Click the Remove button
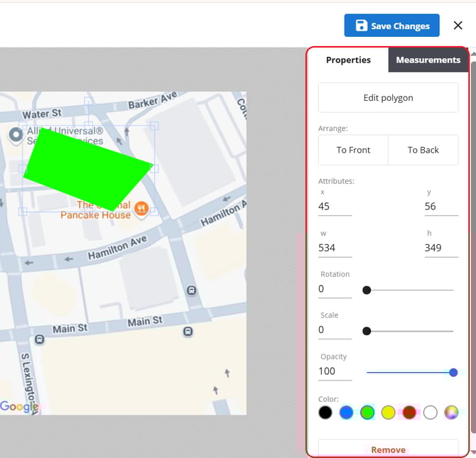 388,449
